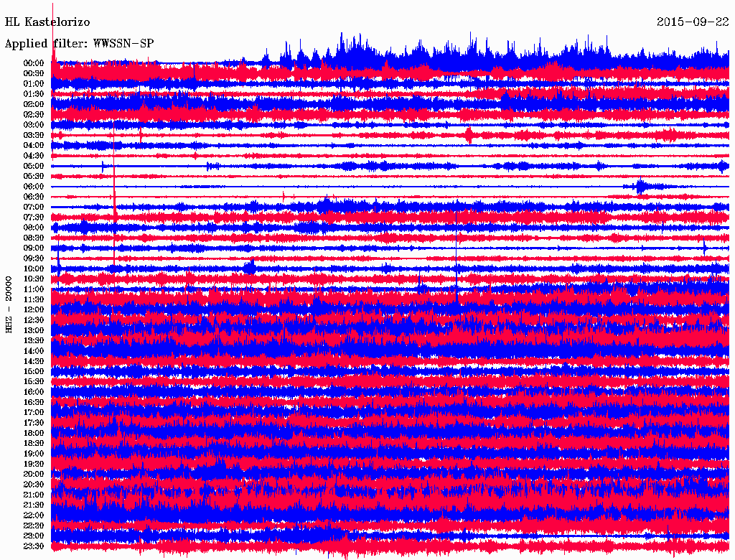Select the 05:00 time label
Viewport: 735px width, 560px height.
click(34, 166)
